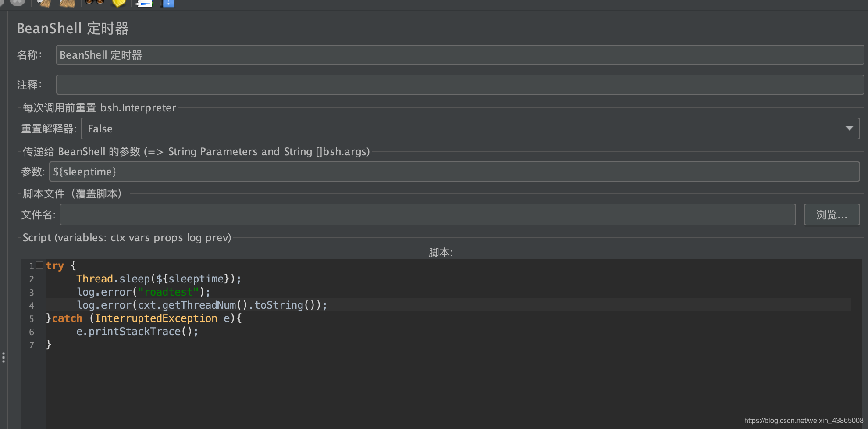
Task: Click inside the 注释 comment field
Action: [x=460, y=85]
